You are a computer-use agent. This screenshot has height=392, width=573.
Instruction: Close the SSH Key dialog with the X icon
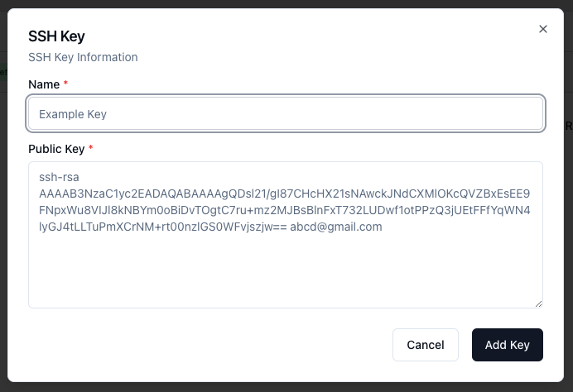click(543, 29)
